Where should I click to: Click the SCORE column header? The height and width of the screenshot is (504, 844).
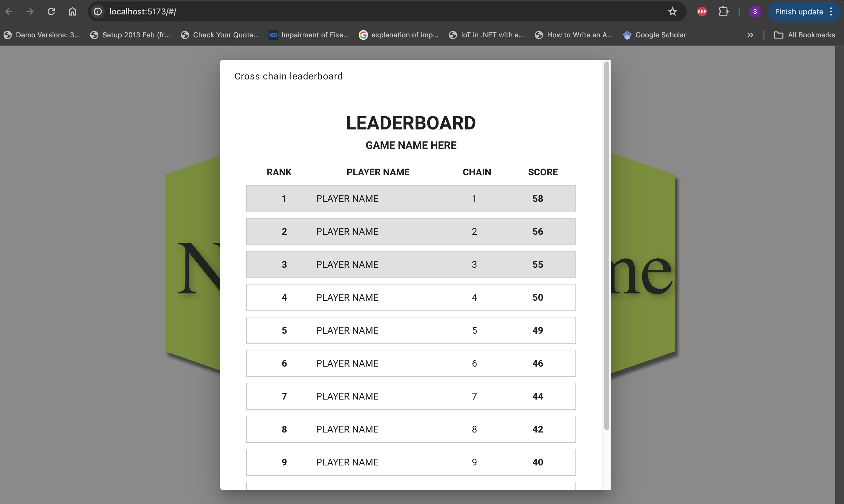(x=542, y=172)
